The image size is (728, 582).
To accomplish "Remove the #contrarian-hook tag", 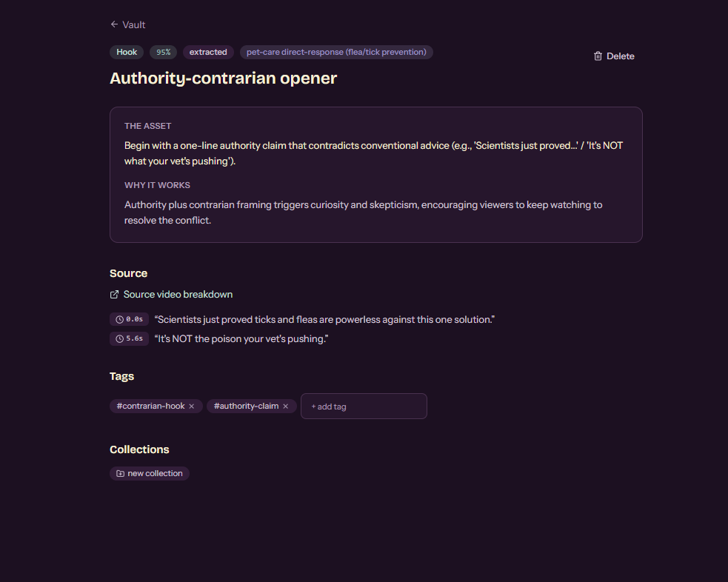I will [x=191, y=406].
